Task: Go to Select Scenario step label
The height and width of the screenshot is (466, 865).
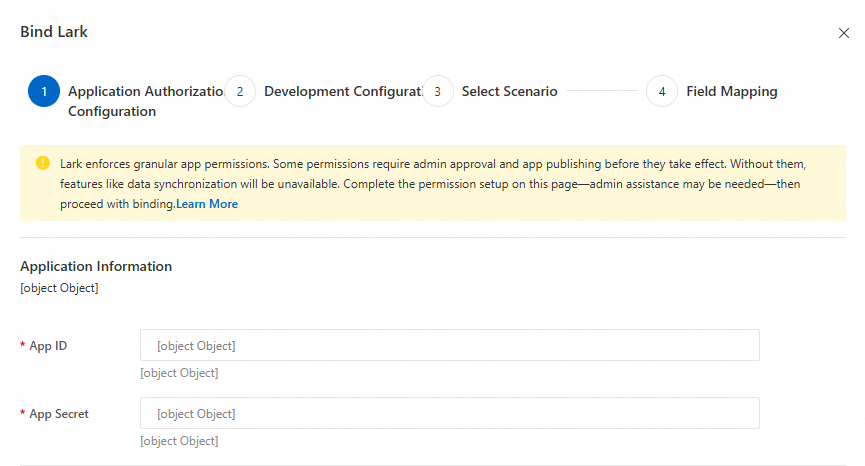Action: [509, 91]
